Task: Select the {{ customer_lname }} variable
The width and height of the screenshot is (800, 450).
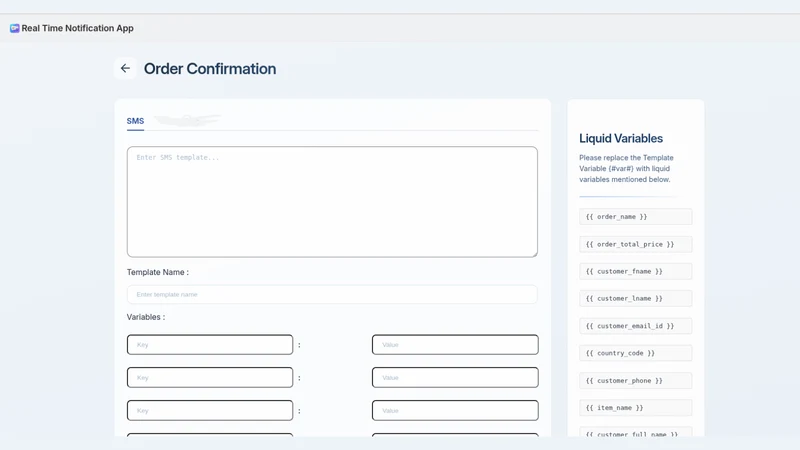Action: click(x=636, y=298)
